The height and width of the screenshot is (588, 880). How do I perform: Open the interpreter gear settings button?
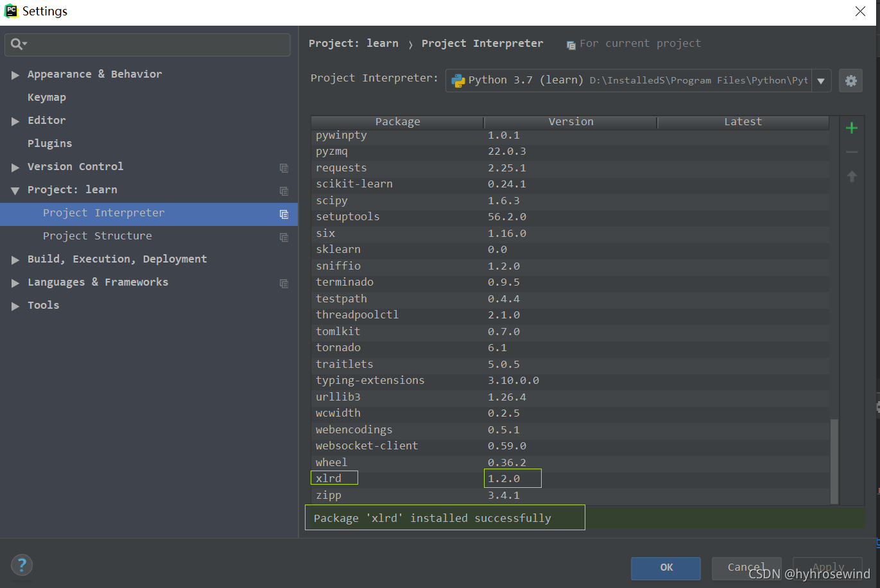pyautogui.click(x=850, y=81)
